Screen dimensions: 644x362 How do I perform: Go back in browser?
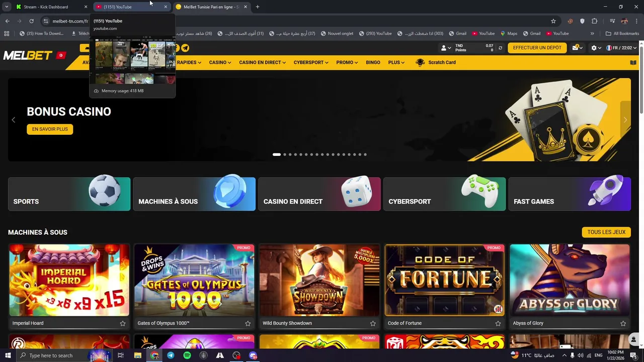pyautogui.click(x=7, y=21)
